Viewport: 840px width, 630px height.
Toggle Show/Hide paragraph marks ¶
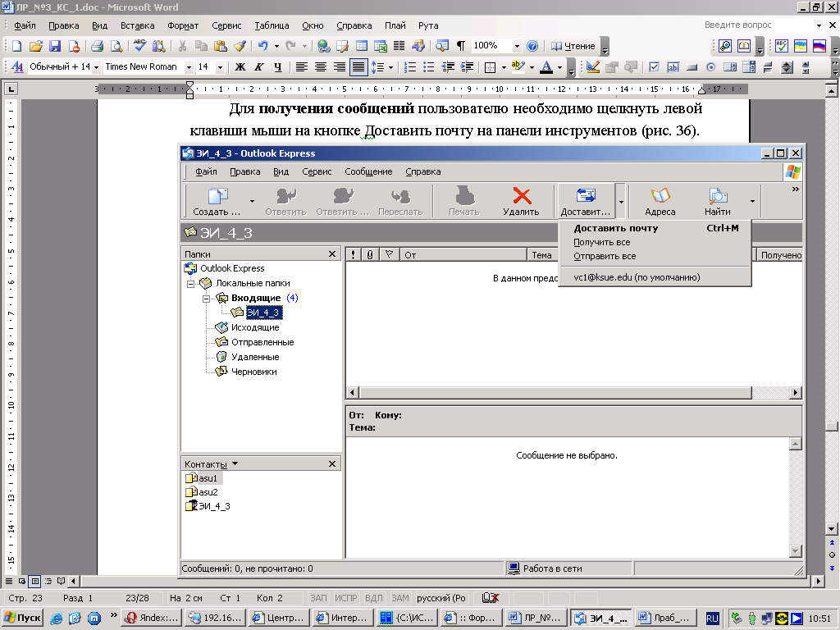coord(460,46)
